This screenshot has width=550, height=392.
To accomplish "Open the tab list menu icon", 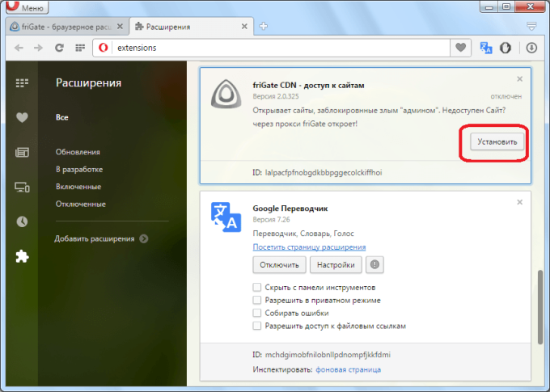I will [531, 26].
